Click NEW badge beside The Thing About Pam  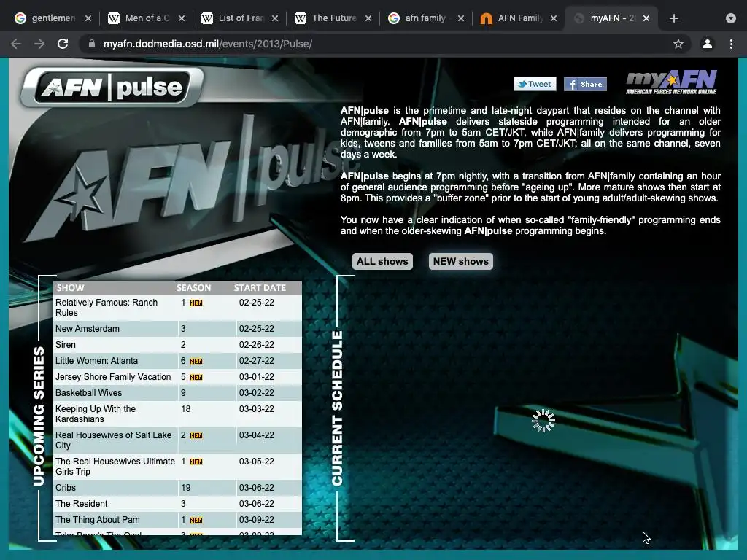(196, 521)
